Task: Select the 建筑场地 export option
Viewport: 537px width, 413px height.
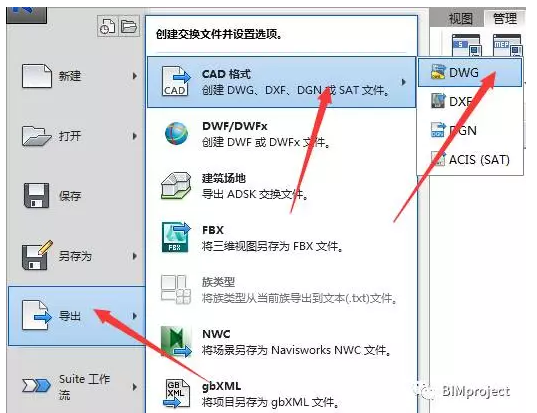Action: click(x=224, y=178)
